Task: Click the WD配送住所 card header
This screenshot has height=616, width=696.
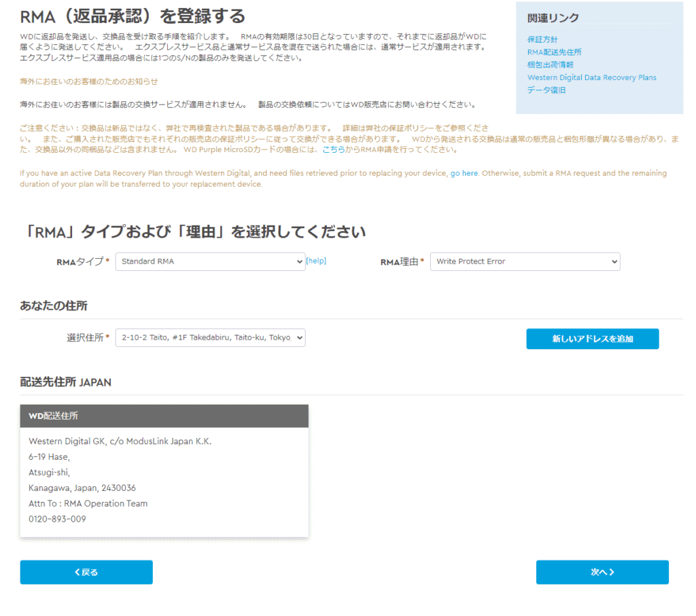Action: click(x=164, y=416)
